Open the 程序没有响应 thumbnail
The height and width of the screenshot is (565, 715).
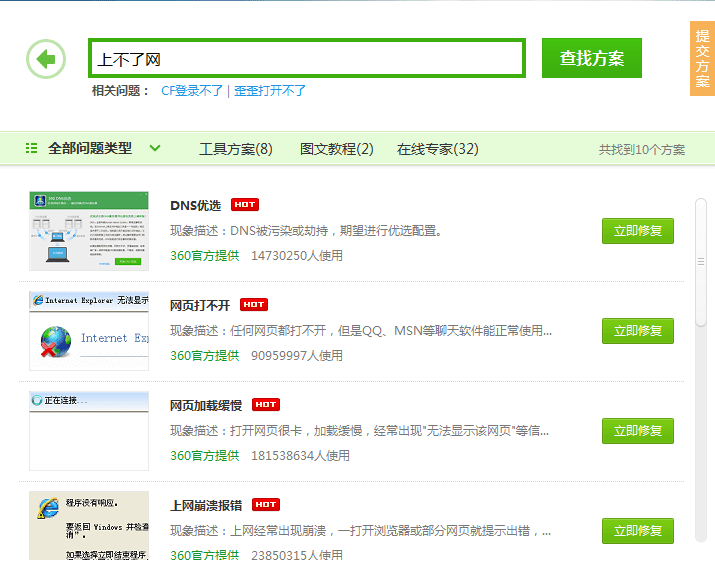[x=89, y=526]
